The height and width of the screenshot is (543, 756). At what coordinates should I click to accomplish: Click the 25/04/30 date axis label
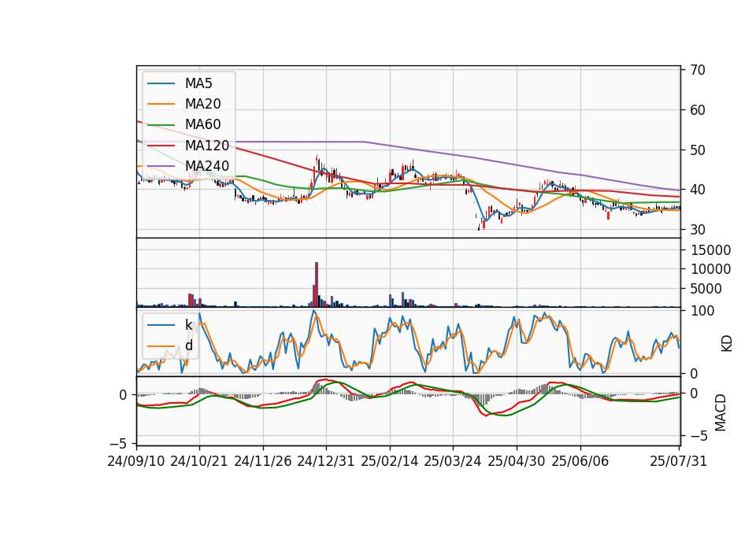517,461
